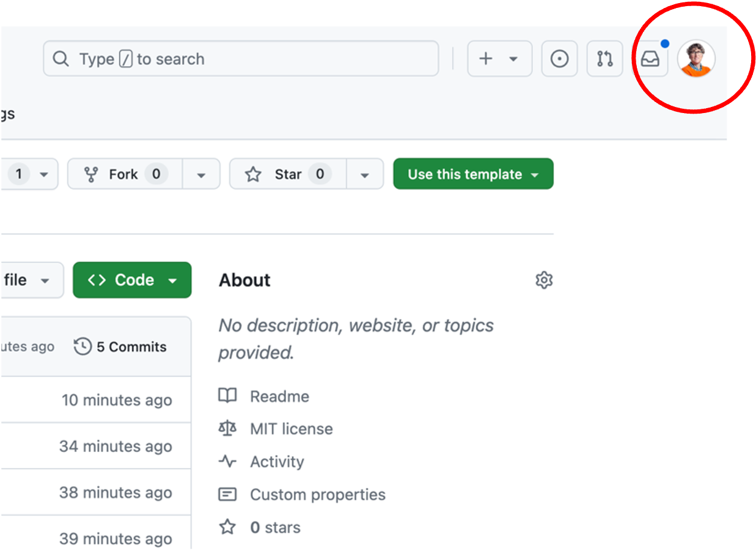Star the repository

[285, 173]
